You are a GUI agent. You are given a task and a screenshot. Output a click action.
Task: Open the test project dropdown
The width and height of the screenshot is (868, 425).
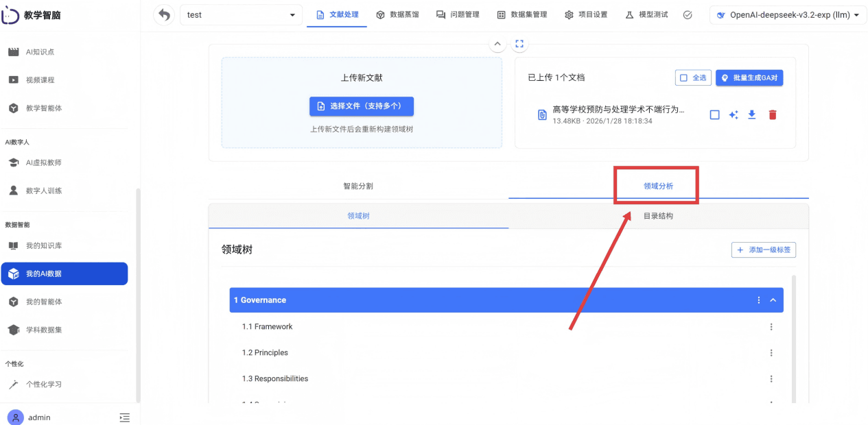pyautogui.click(x=241, y=14)
